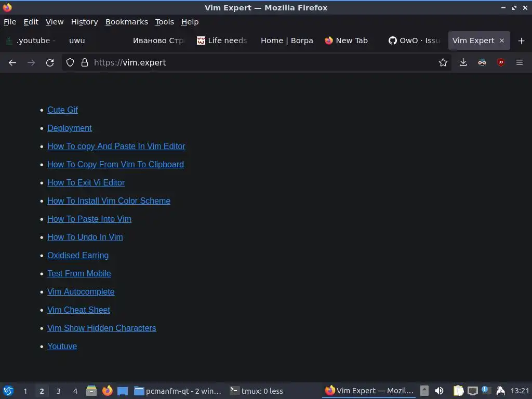Open the Firefox hamburger menu
This screenshot has width=532, height=399.
point(520,62)
